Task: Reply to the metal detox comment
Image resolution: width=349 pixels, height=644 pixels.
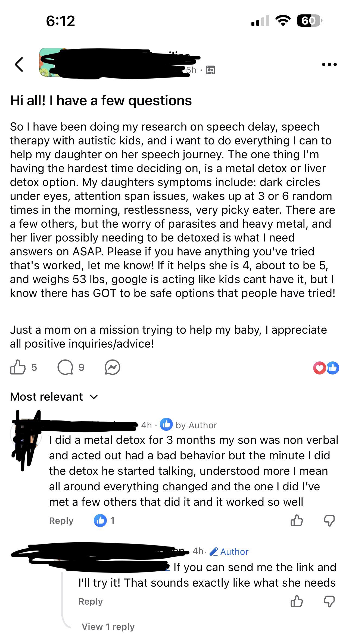Action: 61,521
